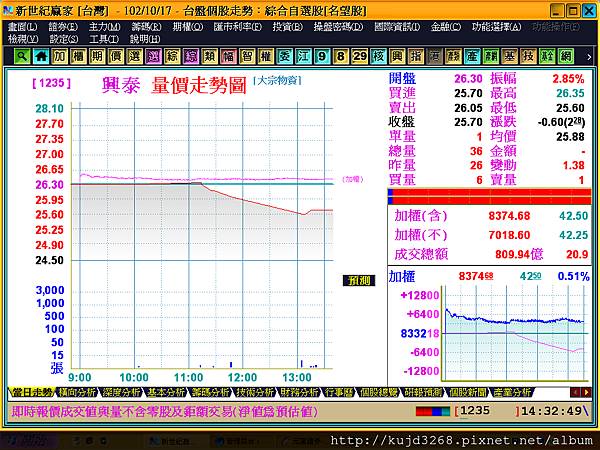Open the 證券(E) menu
The width and height of the screenshot is (600, 450).
[x=63, y=27]
